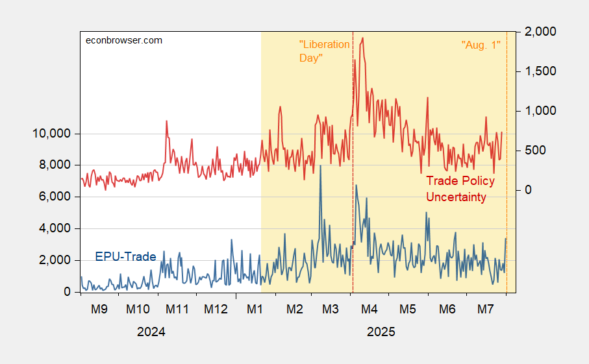
Task: Select the M9 month label on x-axis
Action: click(98, 309)
